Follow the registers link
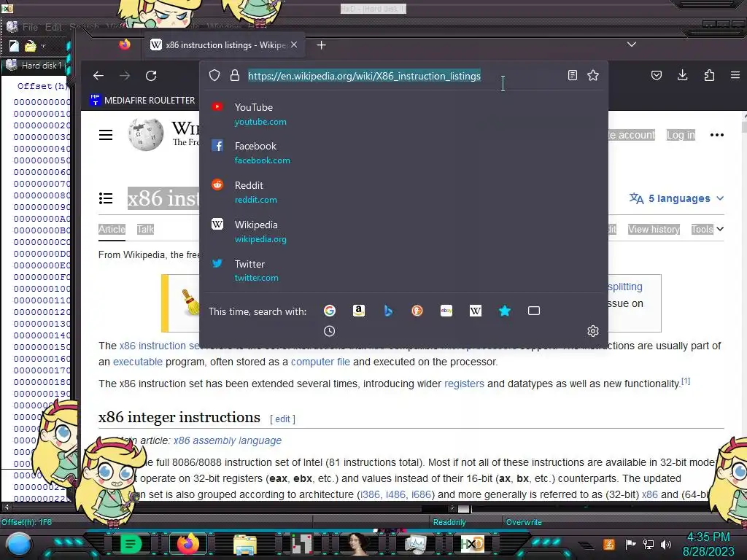 [464, 384]
